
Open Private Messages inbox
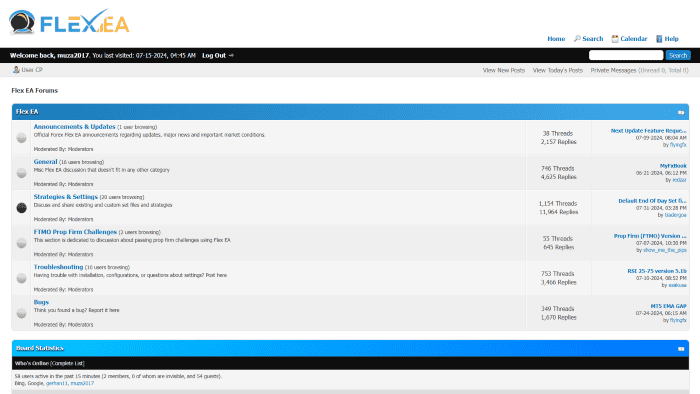(x=613, y=70)
